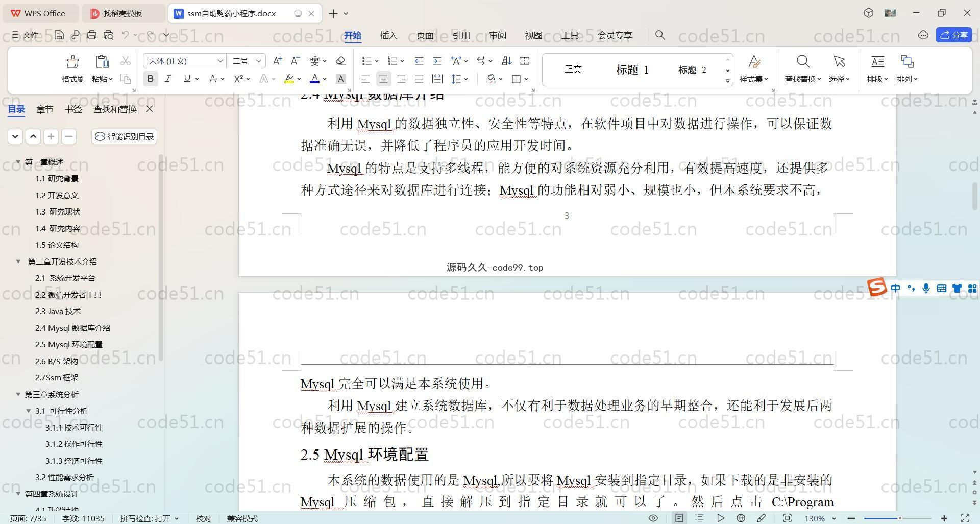Click the Sort icon in ribbon

pyautogui.click(x=506, y=61)
